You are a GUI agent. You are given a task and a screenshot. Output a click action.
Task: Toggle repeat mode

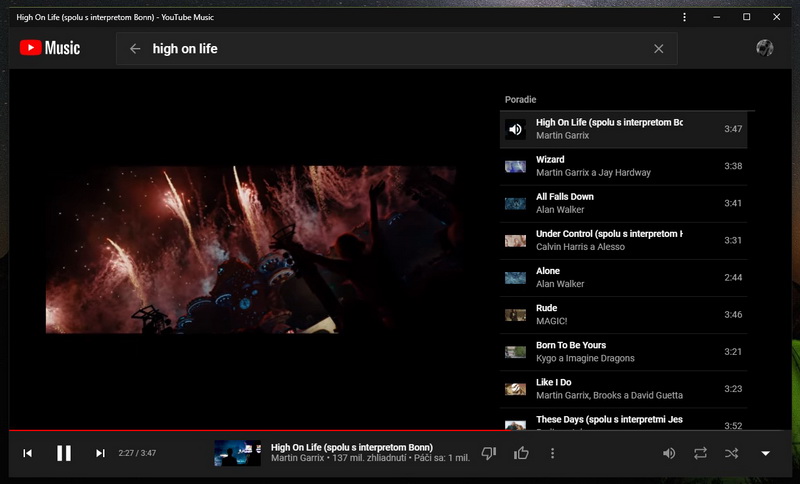click(700, 453)
